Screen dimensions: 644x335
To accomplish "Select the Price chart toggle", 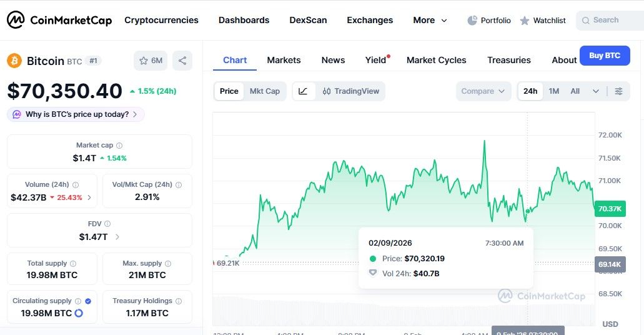I will pyautogui.click(x=229, y=91).
